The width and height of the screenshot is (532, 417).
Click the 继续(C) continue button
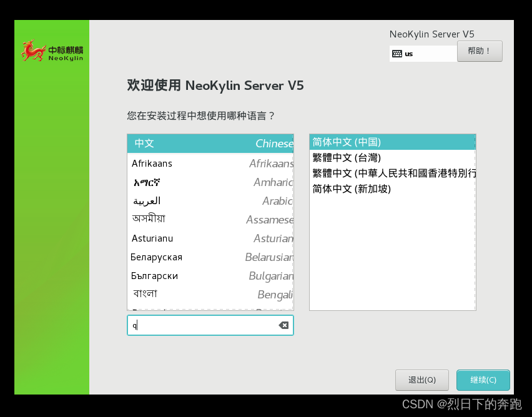coord(483,380)
